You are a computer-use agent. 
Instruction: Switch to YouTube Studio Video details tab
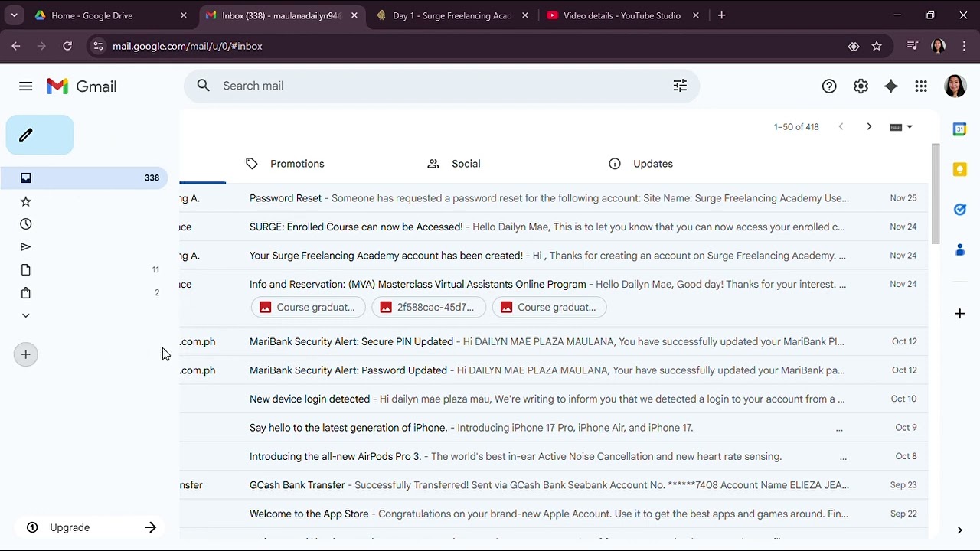pyautogui.click(x=623, y=15)
